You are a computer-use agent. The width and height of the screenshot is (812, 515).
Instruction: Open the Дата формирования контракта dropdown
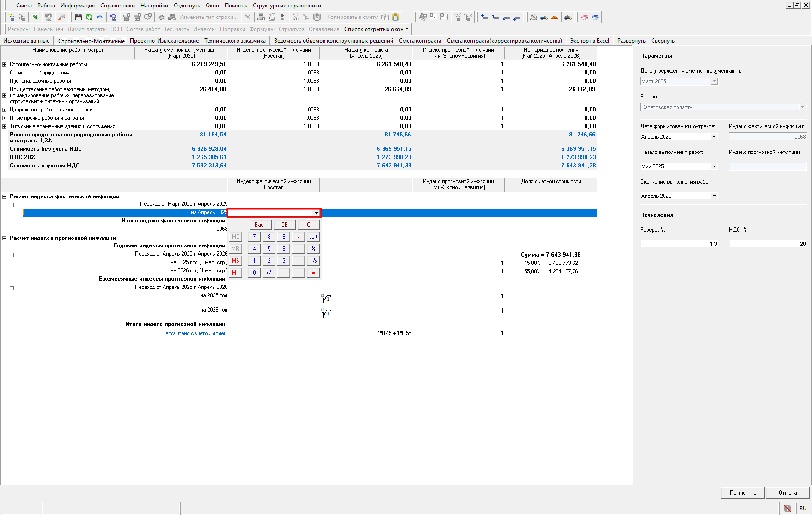(714, 137)
